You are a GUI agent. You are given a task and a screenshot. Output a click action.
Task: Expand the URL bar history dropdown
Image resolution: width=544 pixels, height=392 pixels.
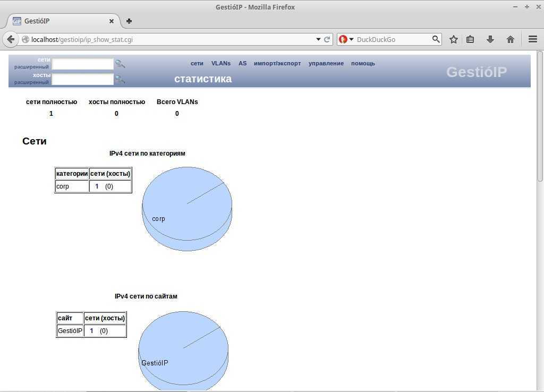pyautogui.click(x=318, y=39)
